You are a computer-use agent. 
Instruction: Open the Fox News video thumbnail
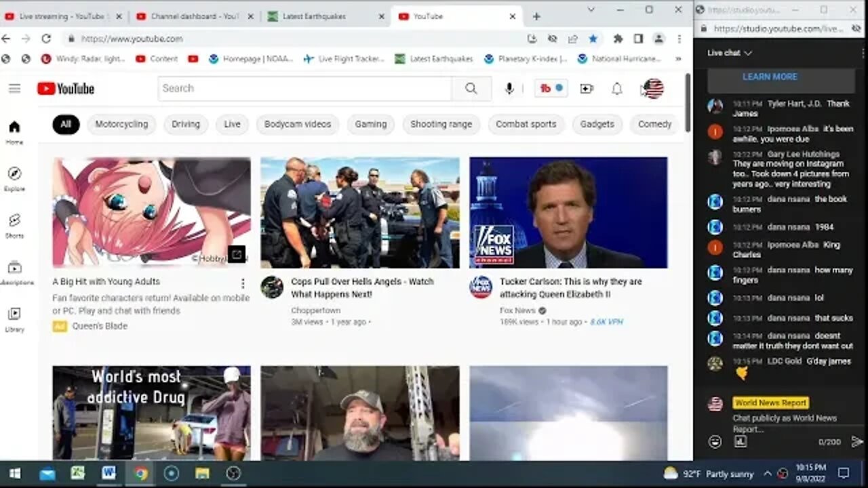568,213
